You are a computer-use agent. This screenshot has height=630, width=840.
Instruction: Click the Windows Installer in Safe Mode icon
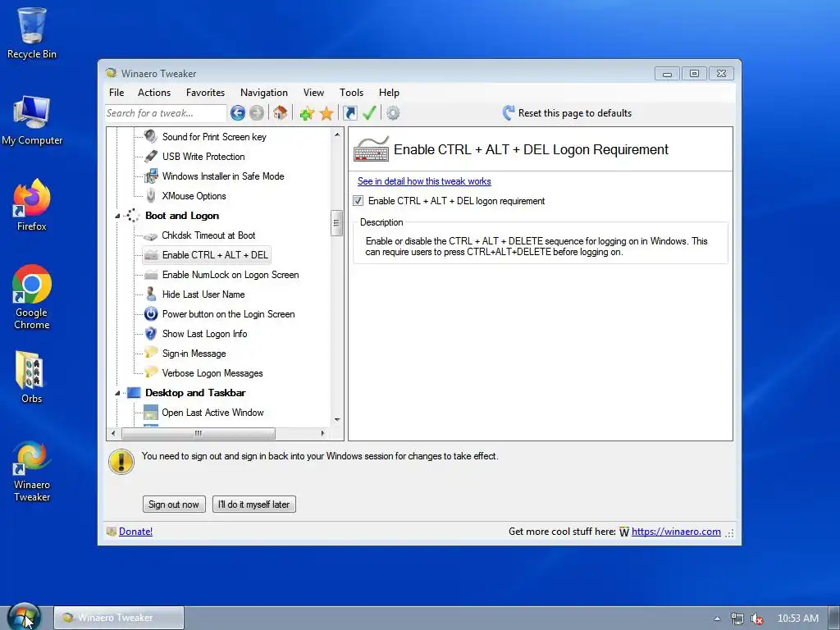(151, 176)
